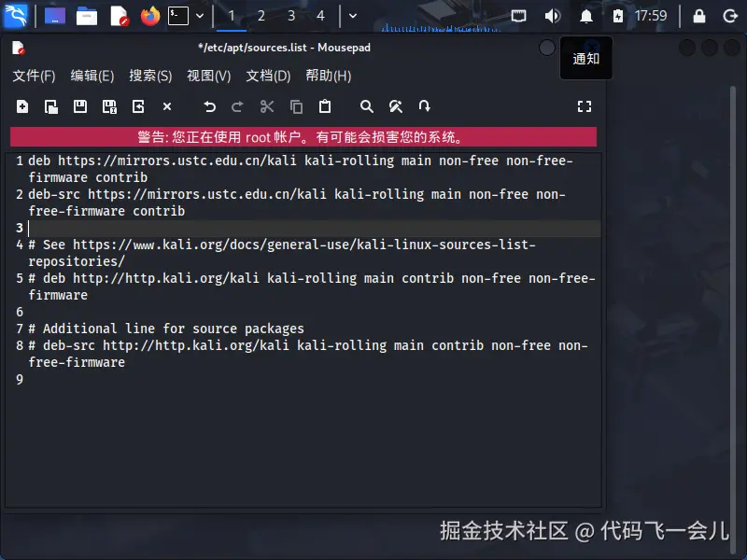
Task: Toggle fullscreen mode icon
Action: 585,106
